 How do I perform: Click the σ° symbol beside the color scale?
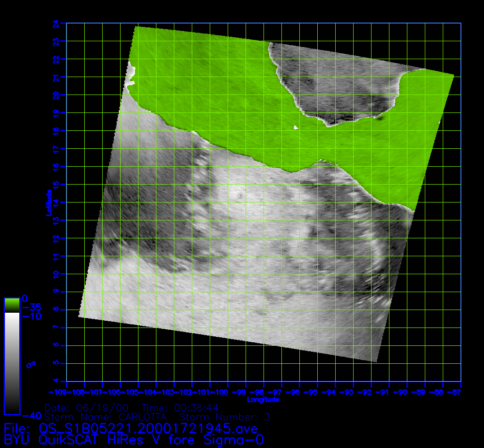click(31, 365)
